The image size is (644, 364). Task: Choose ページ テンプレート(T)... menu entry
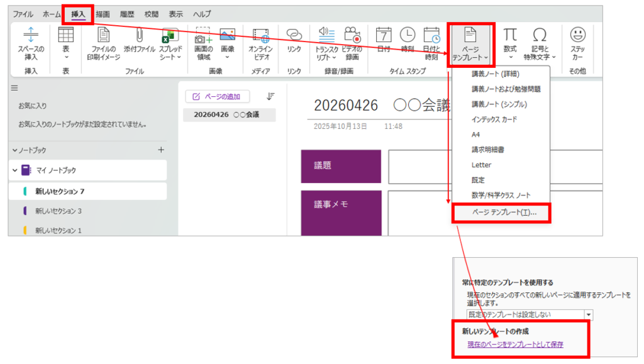tap(504, 213)
